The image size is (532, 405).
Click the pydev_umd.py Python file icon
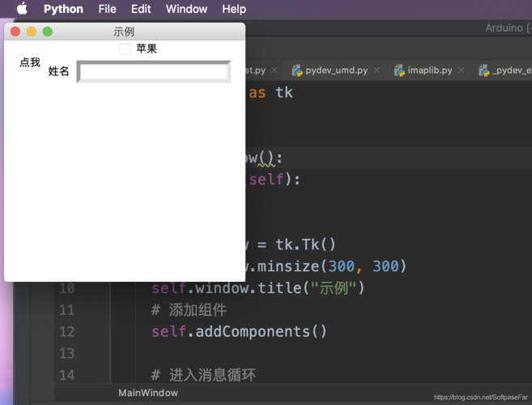[297, 70]
